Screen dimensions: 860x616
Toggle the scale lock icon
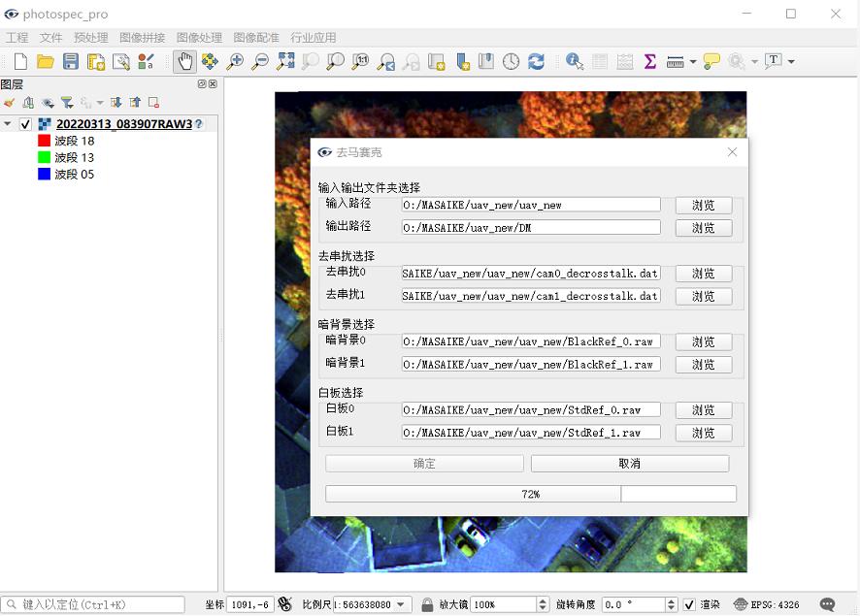(x=427, y=604)
